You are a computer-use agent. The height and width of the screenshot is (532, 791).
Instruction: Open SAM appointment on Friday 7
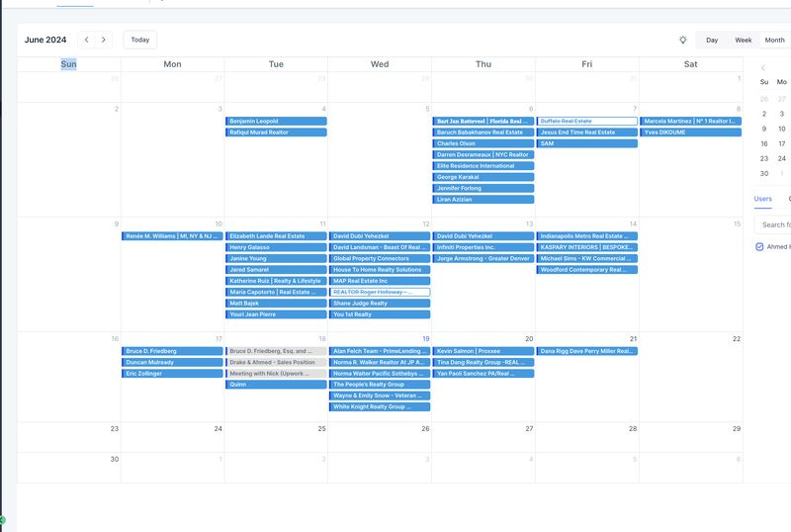point(586,143)
